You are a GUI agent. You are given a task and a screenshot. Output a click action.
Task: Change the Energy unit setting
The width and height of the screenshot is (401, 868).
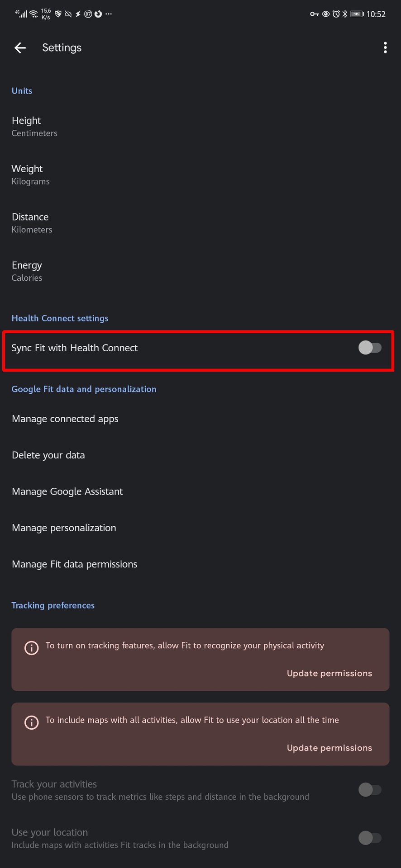click(27, 271)
